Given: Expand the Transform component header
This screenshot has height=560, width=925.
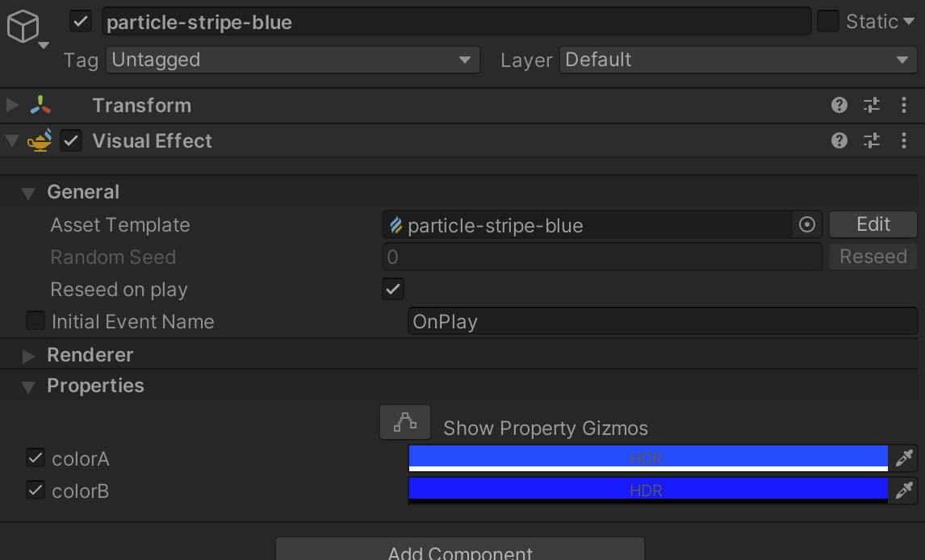Looking at the screenshot, I should pyautogui.click(x=11, y=105).
